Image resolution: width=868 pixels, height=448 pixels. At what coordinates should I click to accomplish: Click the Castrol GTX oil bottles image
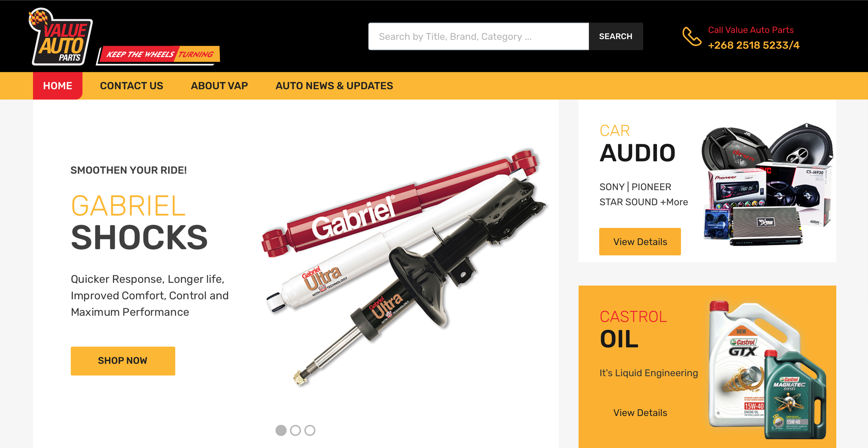767,369
